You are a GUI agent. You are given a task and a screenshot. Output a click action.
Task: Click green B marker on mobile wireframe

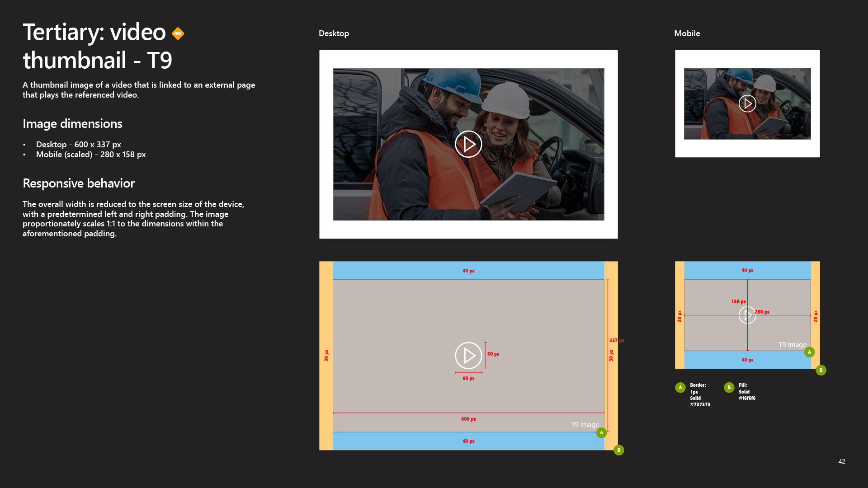(821, 370)
